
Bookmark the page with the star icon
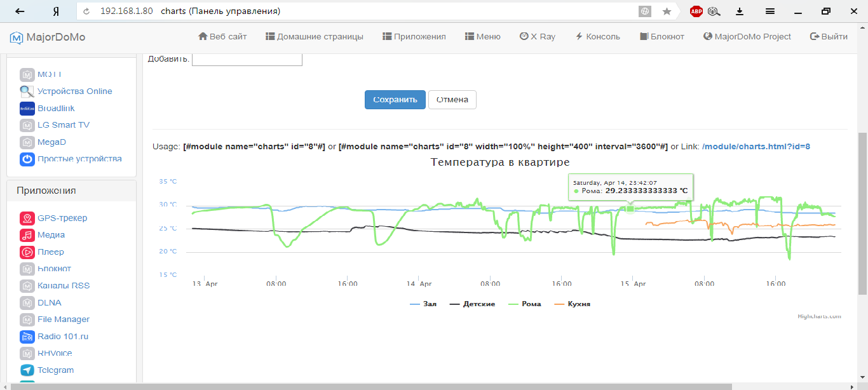click(667, 11)
